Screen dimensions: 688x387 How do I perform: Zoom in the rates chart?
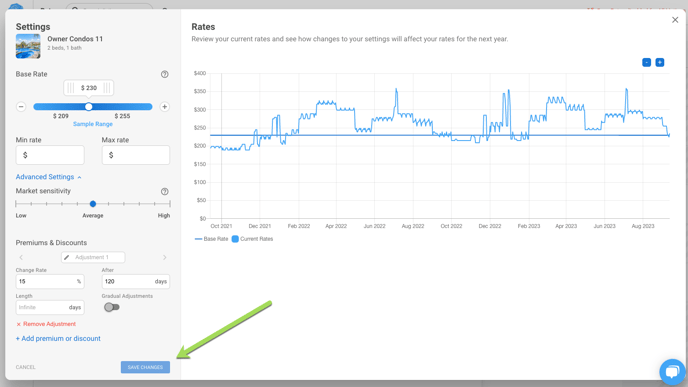pyautogui.click(x=659, y=62)
